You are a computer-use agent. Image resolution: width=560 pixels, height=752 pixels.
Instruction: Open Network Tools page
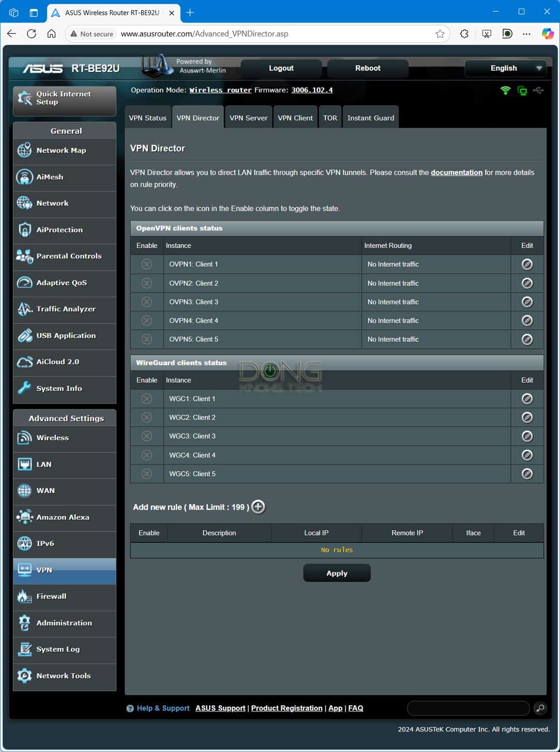64,676
